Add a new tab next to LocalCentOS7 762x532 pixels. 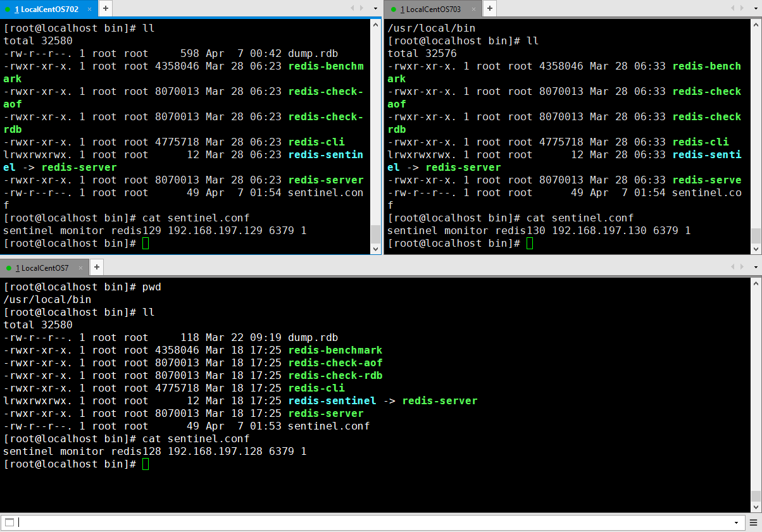(97, 268)
